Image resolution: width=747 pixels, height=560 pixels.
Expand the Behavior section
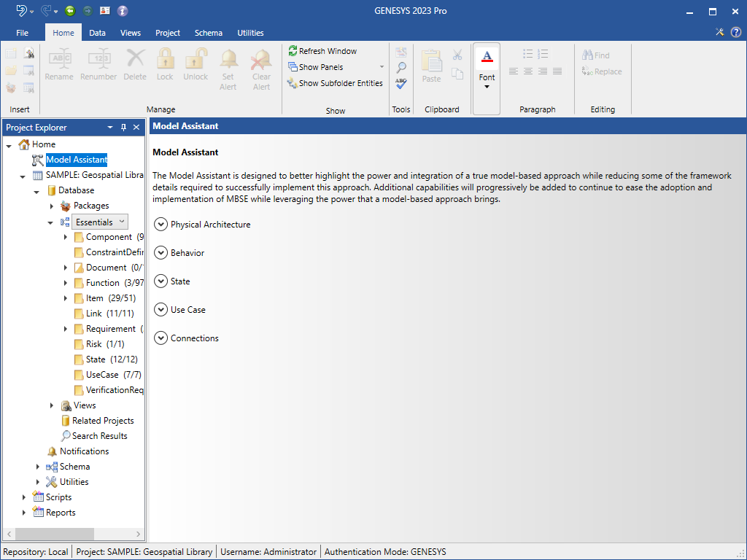161,252
